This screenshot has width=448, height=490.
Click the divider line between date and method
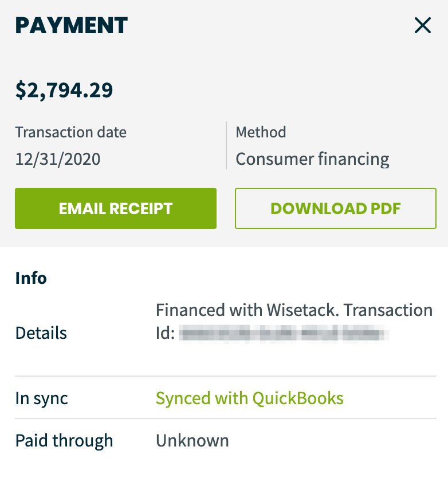click(226, 145)
